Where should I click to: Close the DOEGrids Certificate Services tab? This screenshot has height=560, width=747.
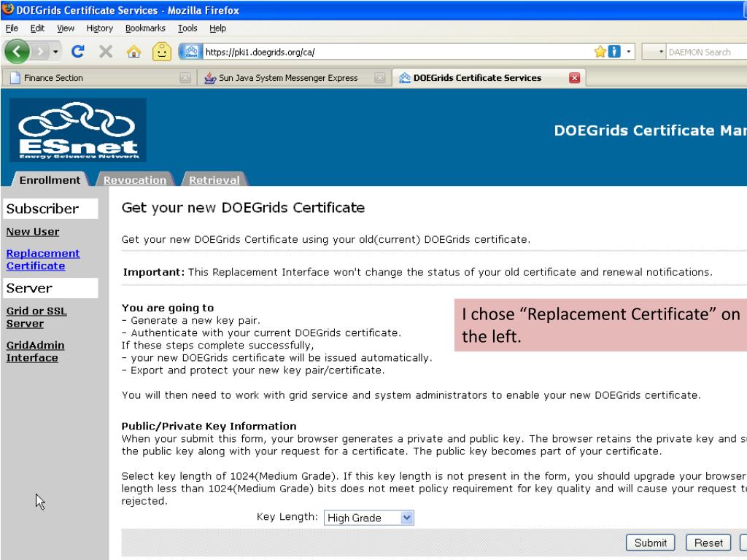point(575,77)
